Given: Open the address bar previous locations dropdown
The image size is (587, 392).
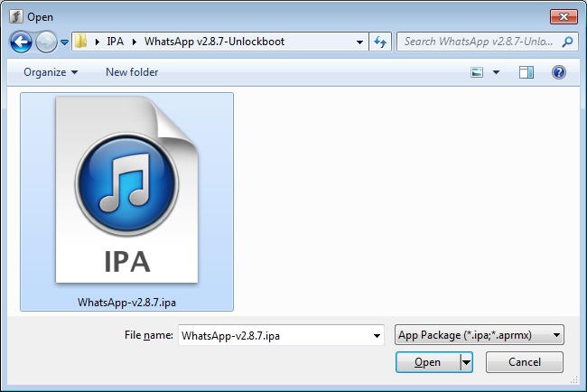Looking at the screenshot, I should (x=359, y=42).
